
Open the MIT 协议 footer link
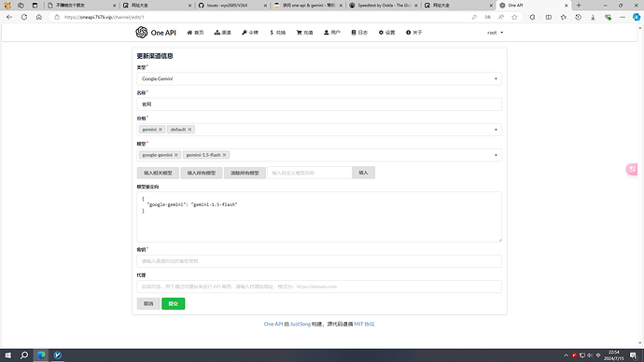pos(364,324)
